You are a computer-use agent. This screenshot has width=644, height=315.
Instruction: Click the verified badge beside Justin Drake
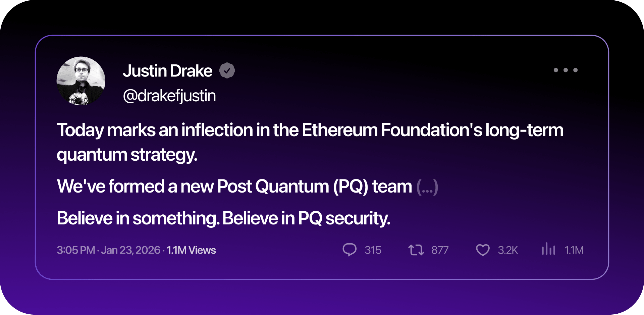(x=227, y=71)
